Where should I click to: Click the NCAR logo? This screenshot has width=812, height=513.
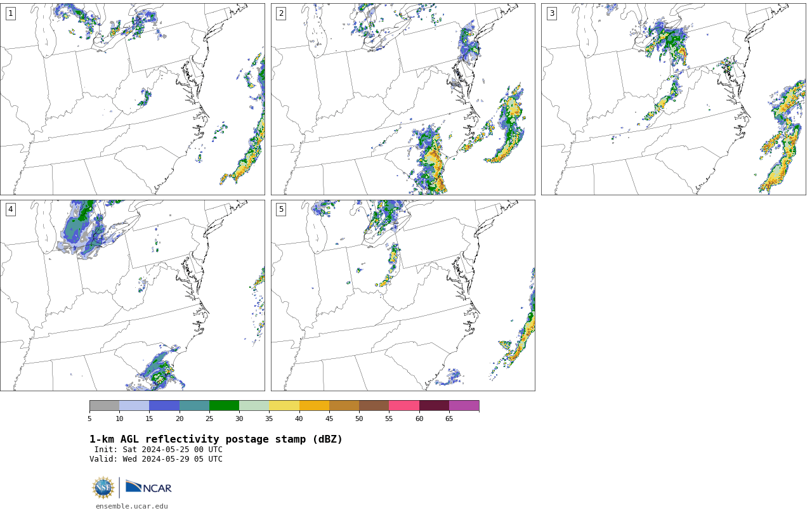click(x=148, y=488)
